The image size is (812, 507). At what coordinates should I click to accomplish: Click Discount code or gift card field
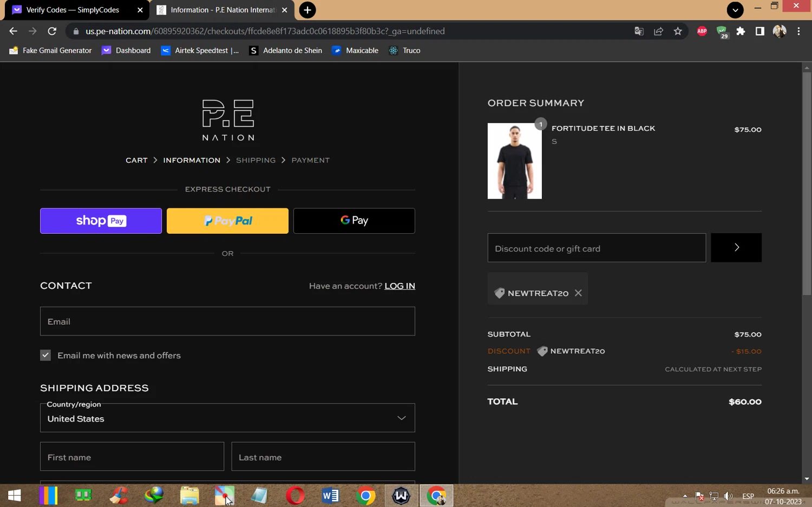tap(597, 248)
